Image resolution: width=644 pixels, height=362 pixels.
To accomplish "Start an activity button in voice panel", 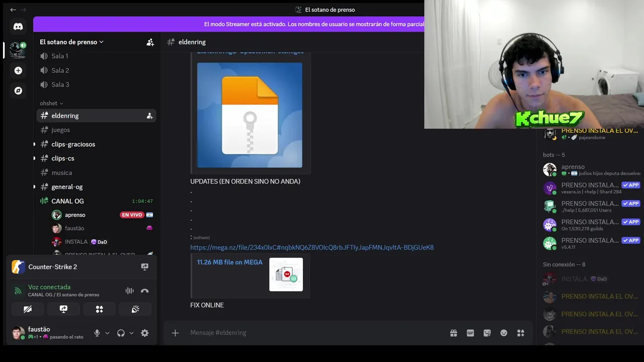I will tap(99, 309).
